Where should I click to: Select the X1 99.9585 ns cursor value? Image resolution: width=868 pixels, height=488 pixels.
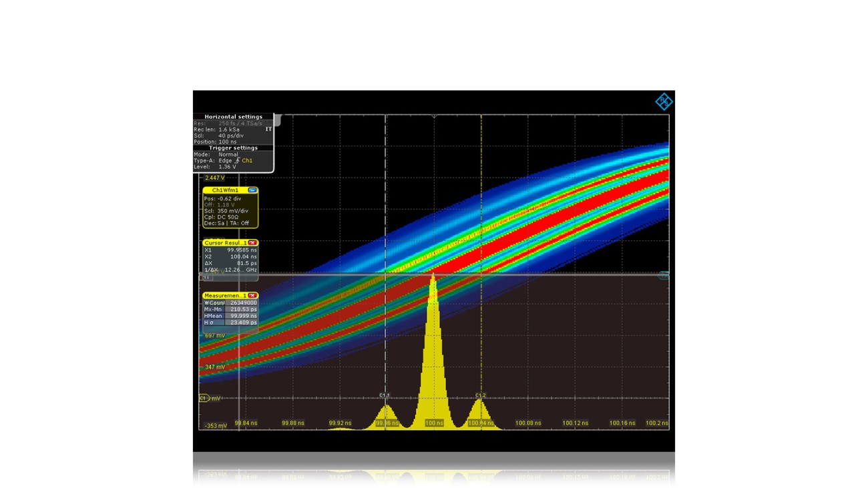tap(241, 250)
